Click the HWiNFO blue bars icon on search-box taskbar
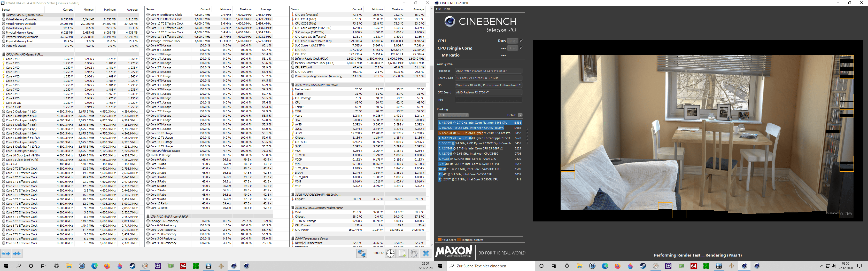Image resolution: width=868 pixels, height=271 pixels. pyautogui.click(x=719, y=266)
